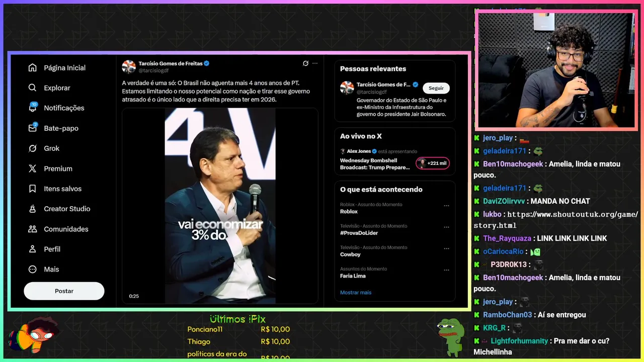Screen dimensions: 644x362
Task: Open Wednesday Bombshell Broadcast live title
Action: coord(375,164)
